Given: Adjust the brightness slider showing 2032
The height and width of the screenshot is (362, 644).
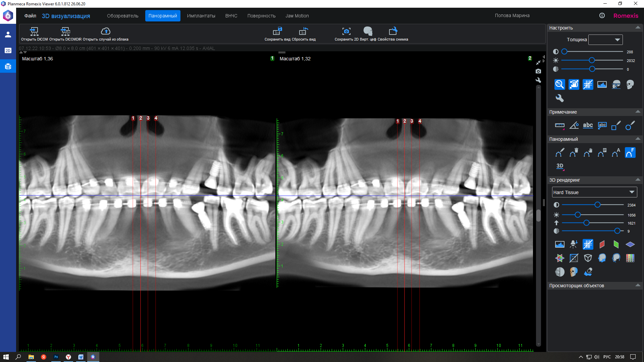Looking at the screenshot, I should [x=592, y=60].
